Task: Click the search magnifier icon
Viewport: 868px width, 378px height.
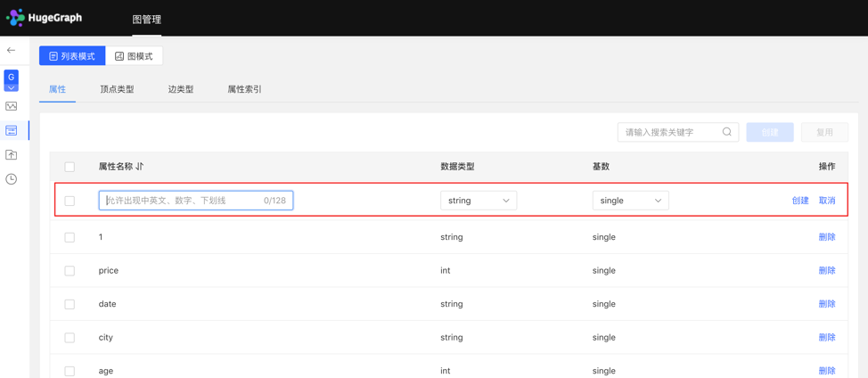Action: [x=727, y=132]
